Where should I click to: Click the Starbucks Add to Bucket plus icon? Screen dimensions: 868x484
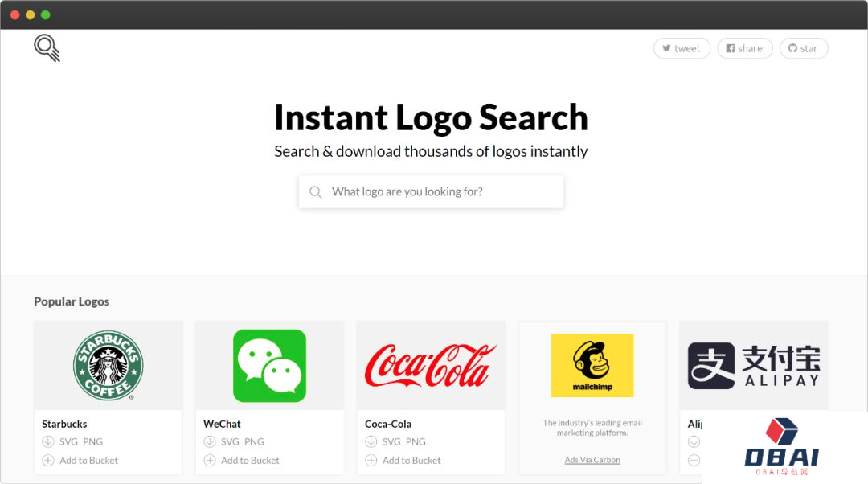pos(48,460)
